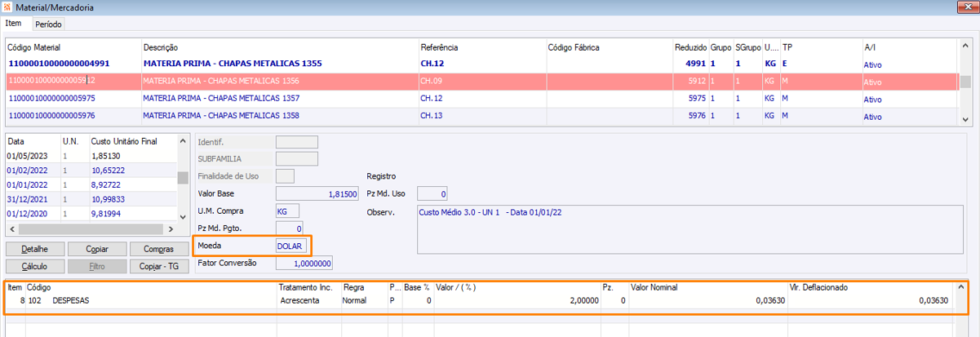Click the Código Fábrica column header
This screenshot has height=337, width=980.
click(574, 47)
